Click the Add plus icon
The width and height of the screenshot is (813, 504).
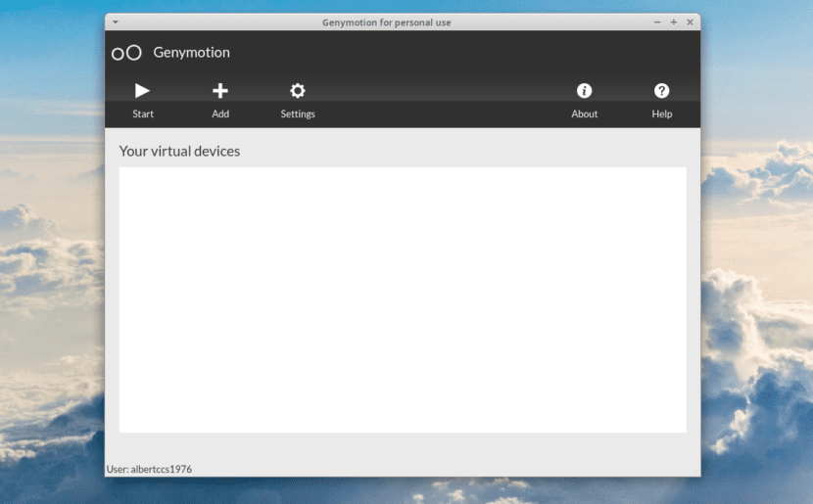click(220, 91)
